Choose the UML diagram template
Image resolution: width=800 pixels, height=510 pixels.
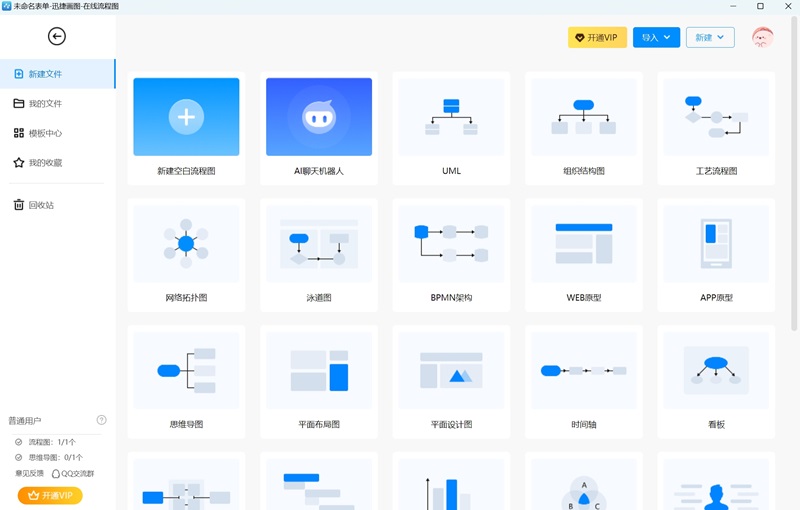click(x=451, y=117)
